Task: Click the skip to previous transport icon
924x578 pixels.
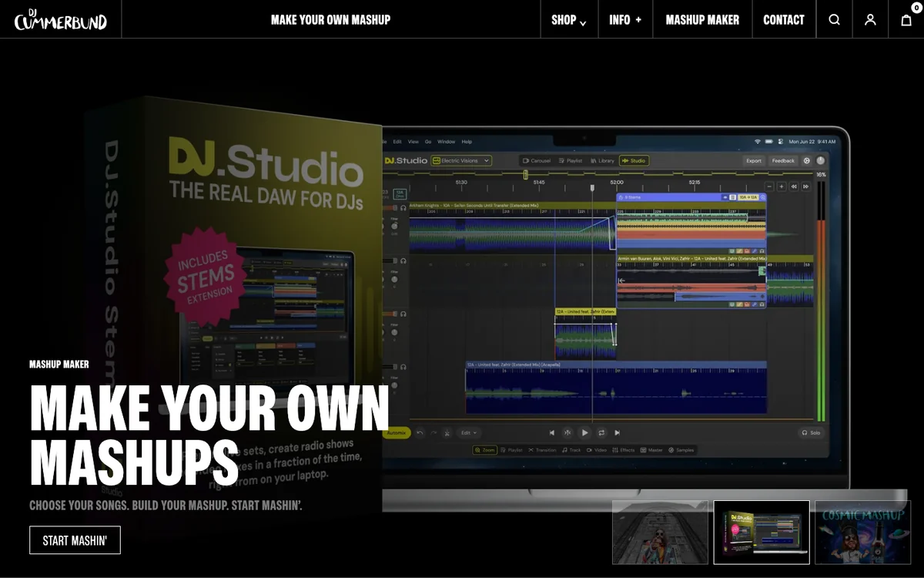Action: 551,433
